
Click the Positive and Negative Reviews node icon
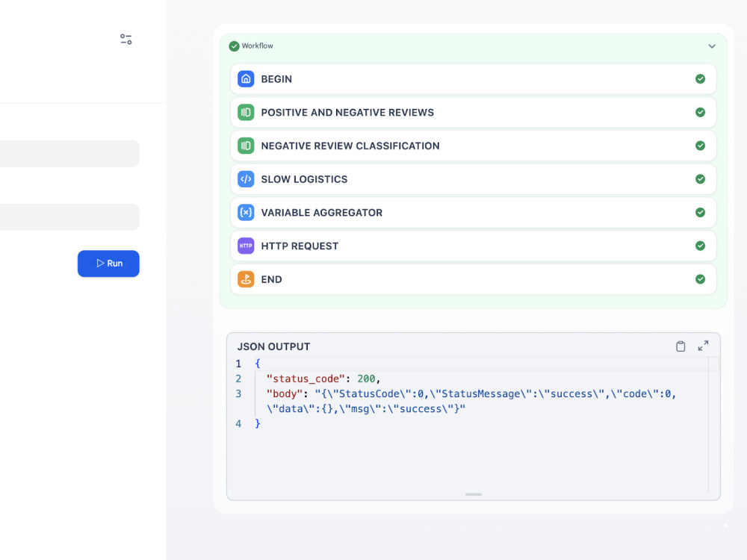click(x=246, y=113)
